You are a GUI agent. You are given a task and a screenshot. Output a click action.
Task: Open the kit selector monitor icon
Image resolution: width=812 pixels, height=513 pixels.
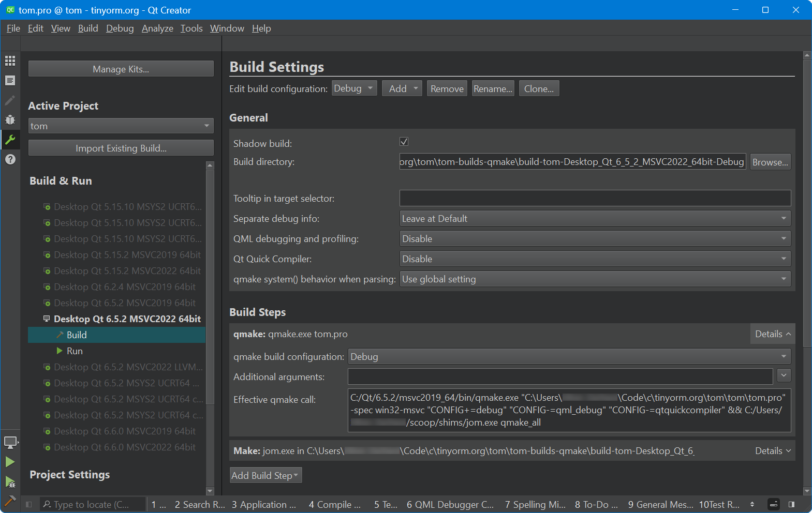(x=10, y=442)
